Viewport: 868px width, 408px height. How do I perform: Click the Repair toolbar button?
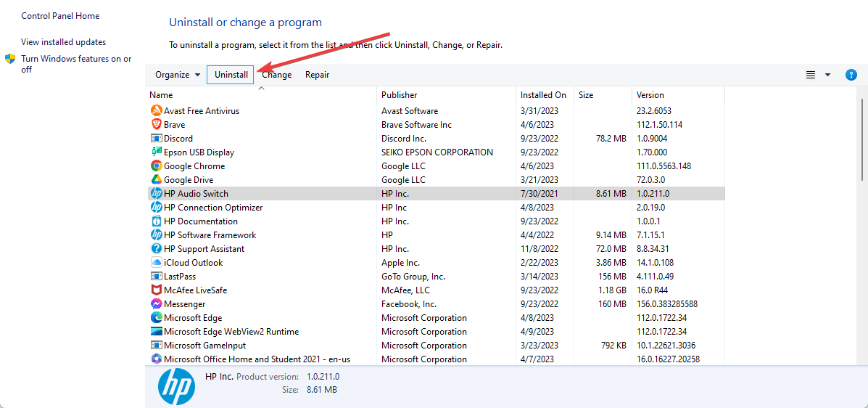point(317,75)
